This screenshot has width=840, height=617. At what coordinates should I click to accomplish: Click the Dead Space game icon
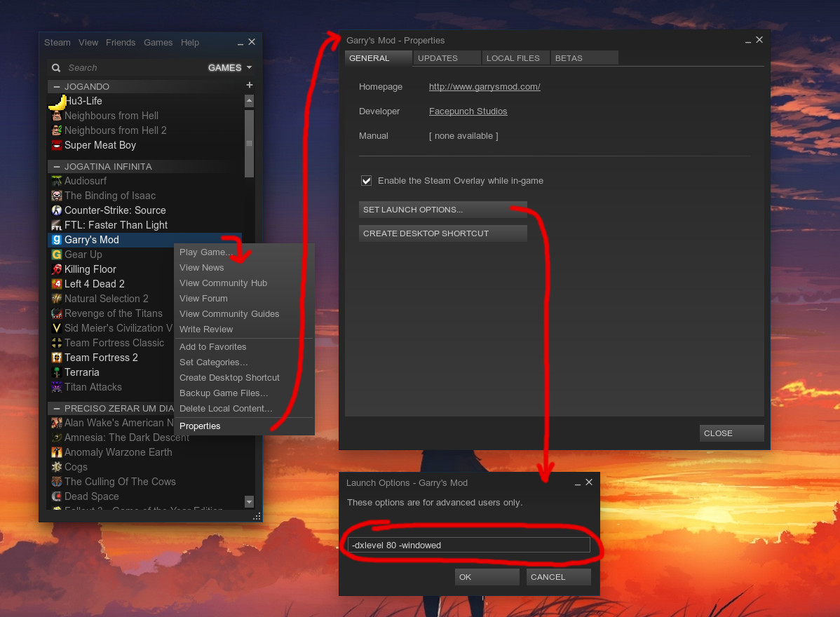coord(57,496)
